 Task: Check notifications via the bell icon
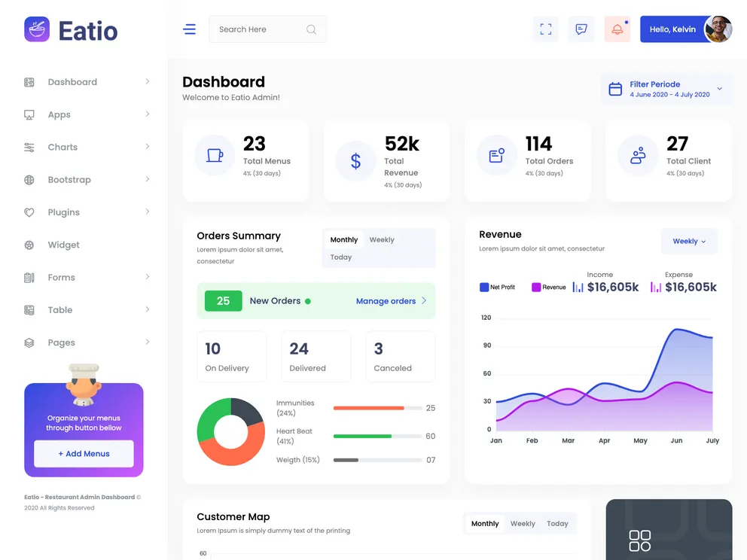617,29
